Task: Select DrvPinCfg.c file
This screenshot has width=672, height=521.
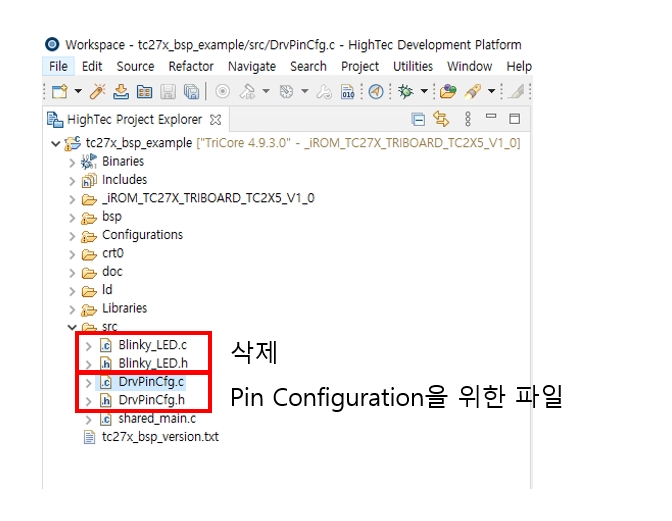Action: click(x=151, y=382)
